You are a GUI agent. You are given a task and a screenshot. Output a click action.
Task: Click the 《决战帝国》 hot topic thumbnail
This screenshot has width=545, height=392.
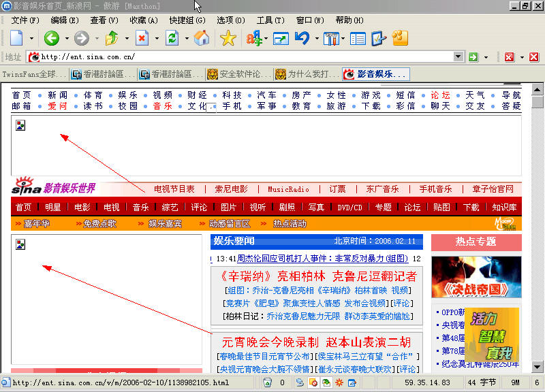pos(476,277)
